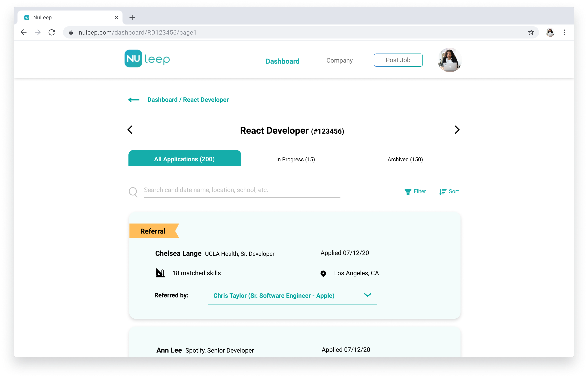588x378 pixels.
Task: Click 18 matched skills text
Action: (x=196, y=273)
